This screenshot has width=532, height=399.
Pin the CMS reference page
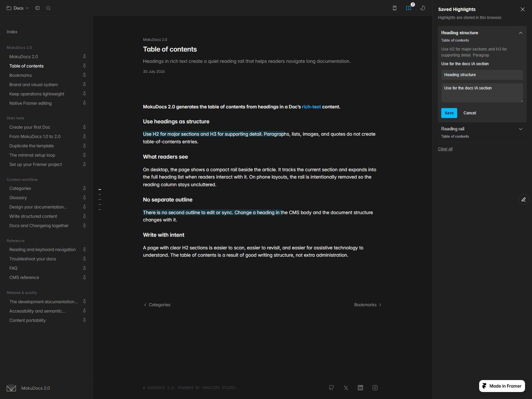(x=84, y=277)
